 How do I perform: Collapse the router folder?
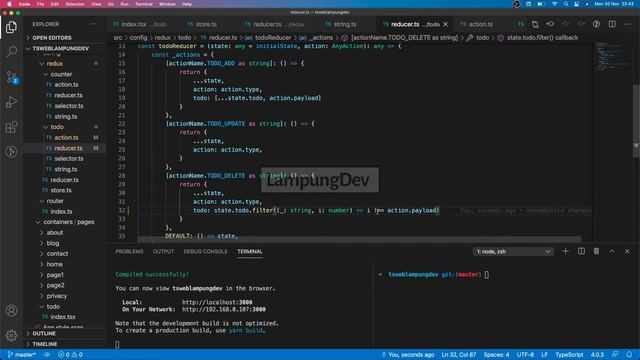tap(55, 201)
